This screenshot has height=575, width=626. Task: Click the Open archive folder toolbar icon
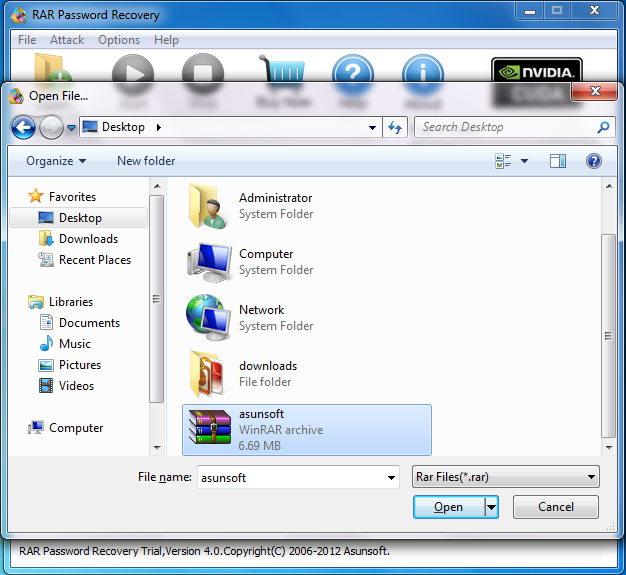[52, 68]
